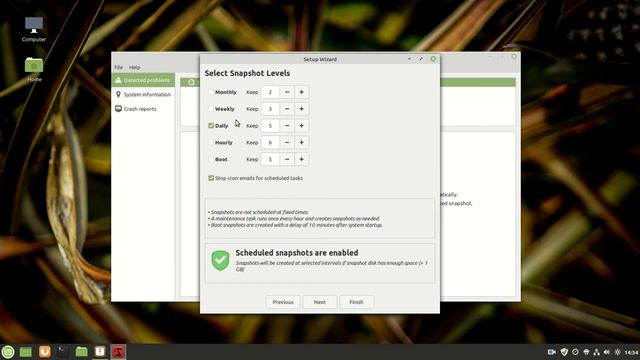Screen dimensions: 640x360
Task: Open the network connections tray icon
Action: pyautogui.click(x=596, y=352)
